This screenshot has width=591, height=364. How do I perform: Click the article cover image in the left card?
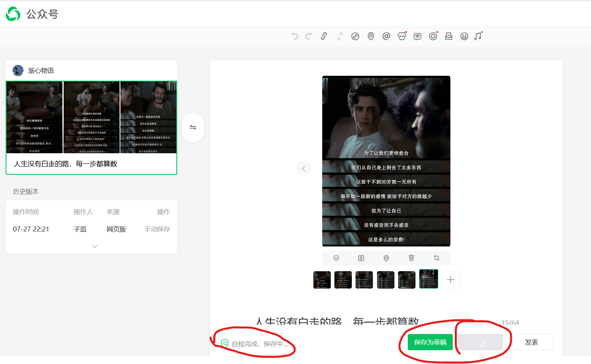[x=92, y=118]
